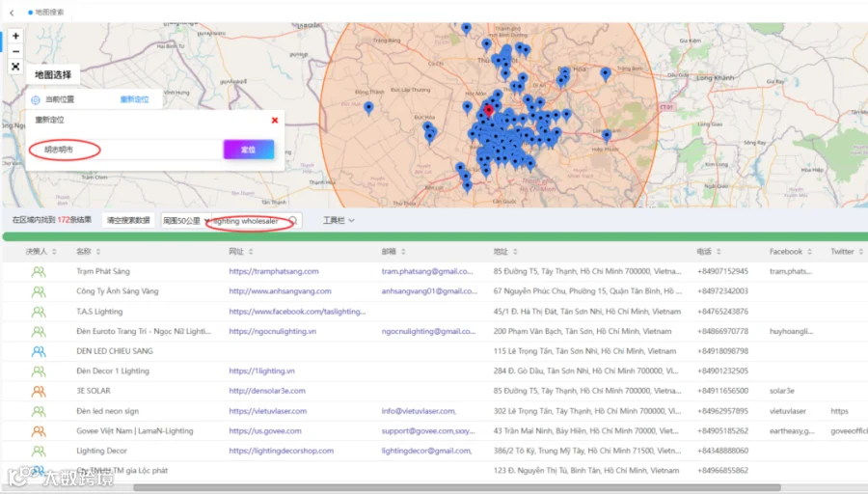
Task: Click solar3e Facebook cell
Action: 781,391
